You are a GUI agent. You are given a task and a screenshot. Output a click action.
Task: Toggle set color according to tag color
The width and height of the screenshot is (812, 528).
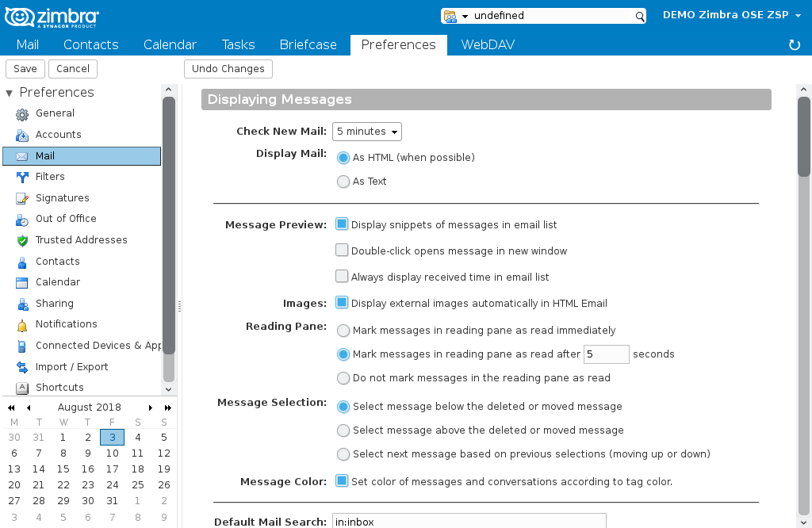342,481
